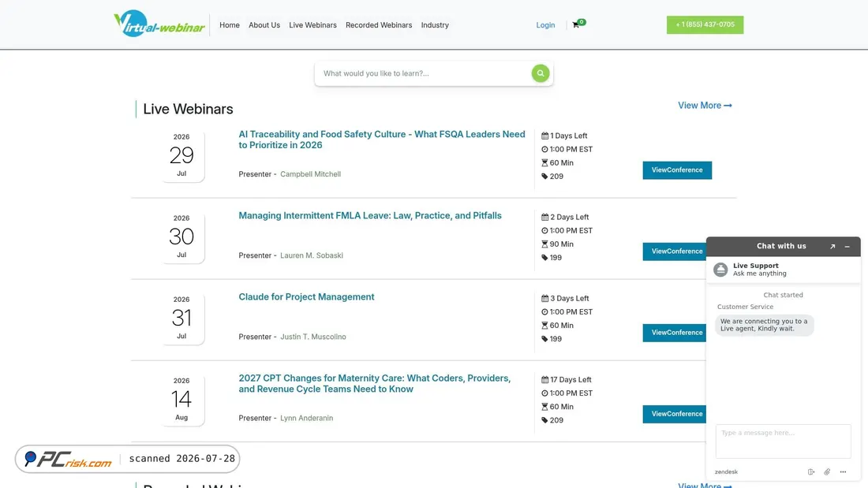Click calendar icon beside 1 Days Left

544,136
